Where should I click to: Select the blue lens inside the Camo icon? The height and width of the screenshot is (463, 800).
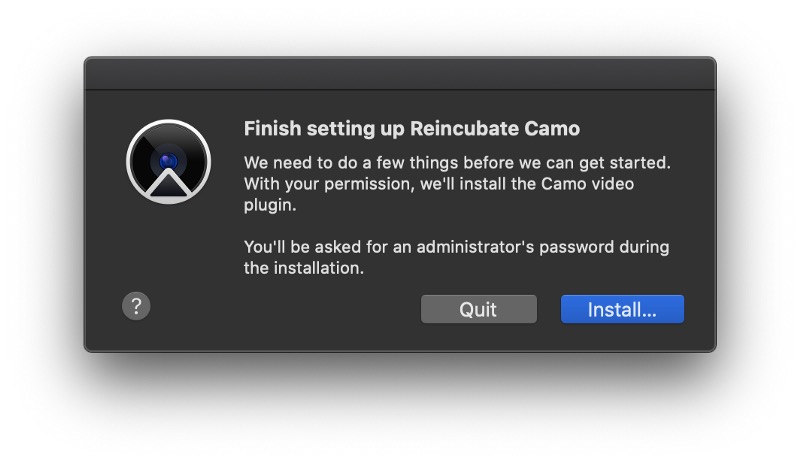point(168,161)
